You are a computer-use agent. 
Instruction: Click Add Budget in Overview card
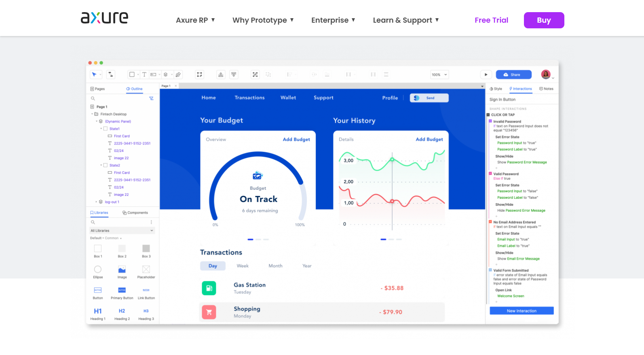(x=296, y=139)
